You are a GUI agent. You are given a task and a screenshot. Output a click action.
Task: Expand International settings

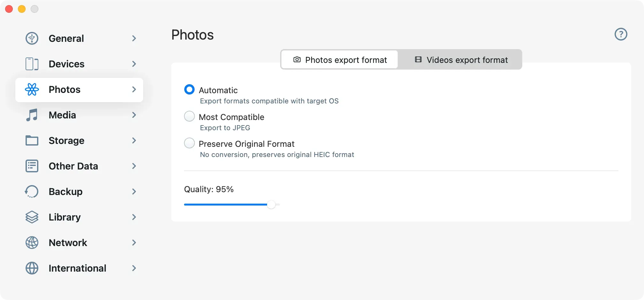point(134,268)
